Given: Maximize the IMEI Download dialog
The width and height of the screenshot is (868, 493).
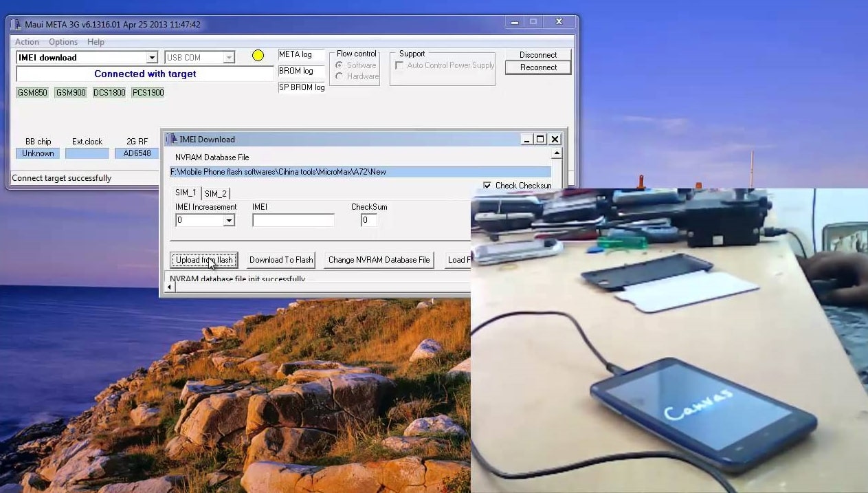Looking at the screenshot, I should (x=540, y=140).
